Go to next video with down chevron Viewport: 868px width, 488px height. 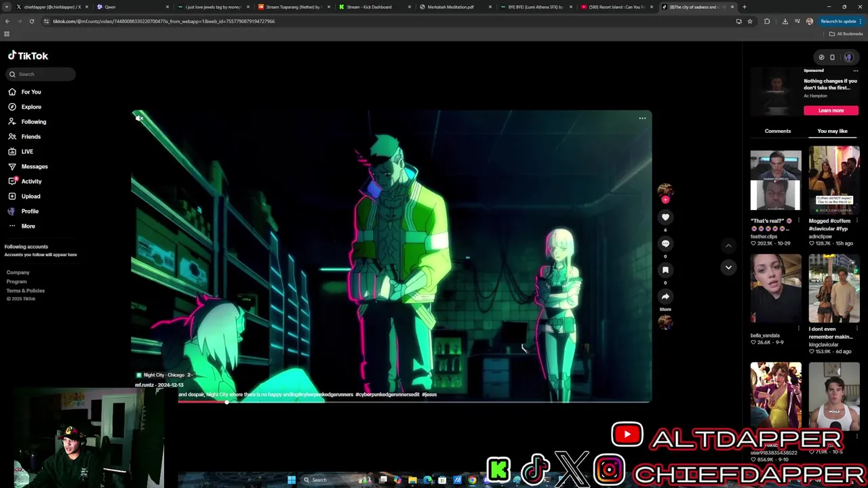point(728,267)
